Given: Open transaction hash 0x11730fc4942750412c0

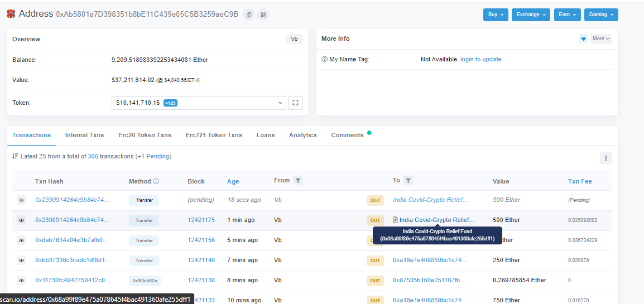Looking at the screenshot, I should pyautogui.click(x=73, y=280).
